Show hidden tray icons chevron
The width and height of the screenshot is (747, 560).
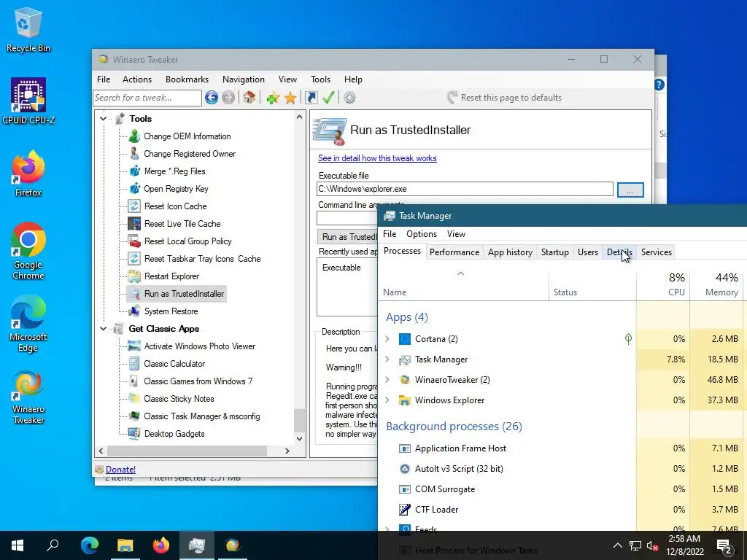coord(617,545)
